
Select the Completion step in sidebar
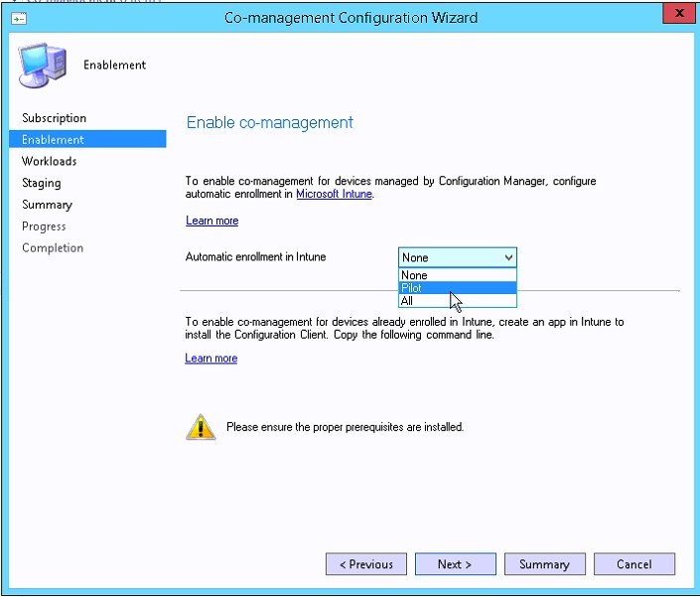click(x=53, y=247)
